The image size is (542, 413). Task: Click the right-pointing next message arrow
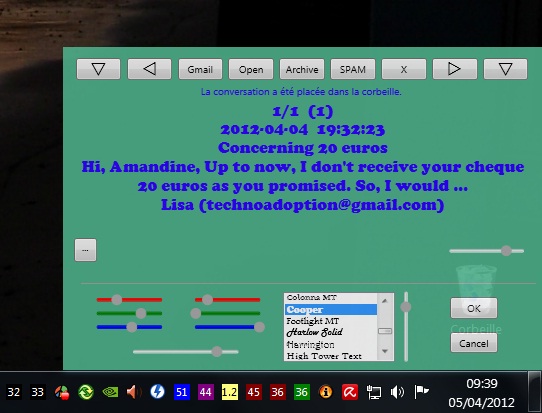455,69
